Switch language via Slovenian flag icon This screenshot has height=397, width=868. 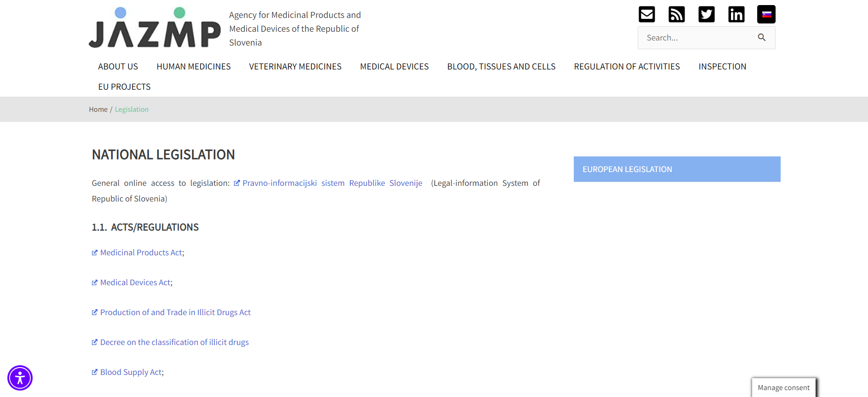tap(766, 14)
